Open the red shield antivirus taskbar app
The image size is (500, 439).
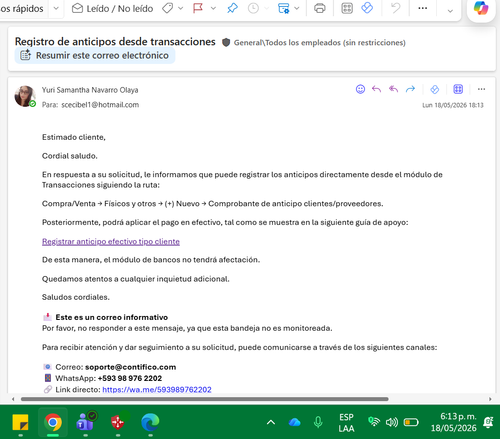118,422
